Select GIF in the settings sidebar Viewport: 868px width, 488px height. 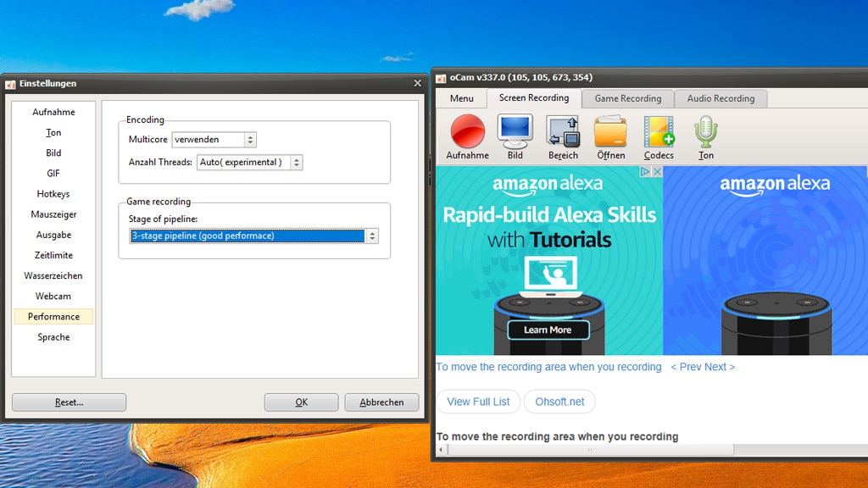pos(53,174)
